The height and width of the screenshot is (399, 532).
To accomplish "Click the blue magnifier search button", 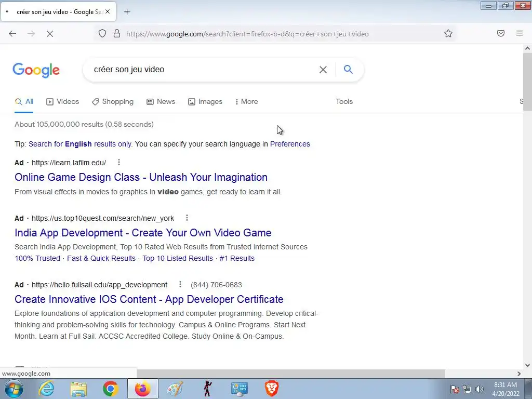I will tap(348, 70).
